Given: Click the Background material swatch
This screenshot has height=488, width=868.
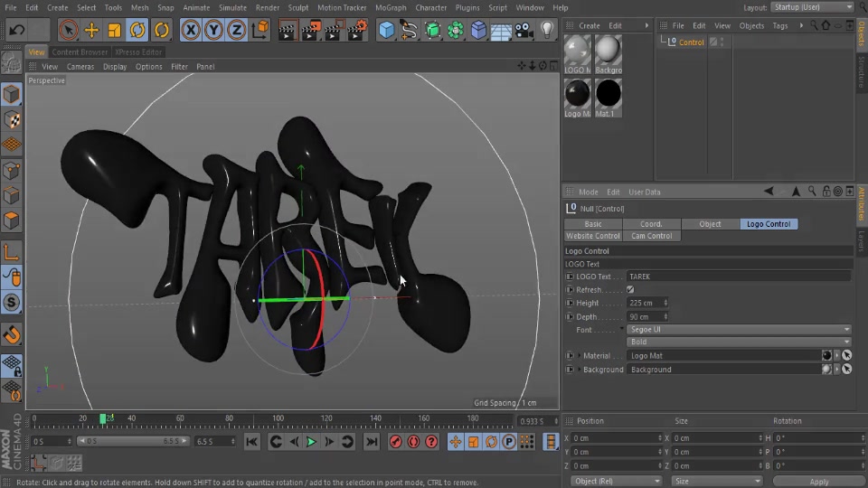Looking at the screenshot, I should coord(826,370).
